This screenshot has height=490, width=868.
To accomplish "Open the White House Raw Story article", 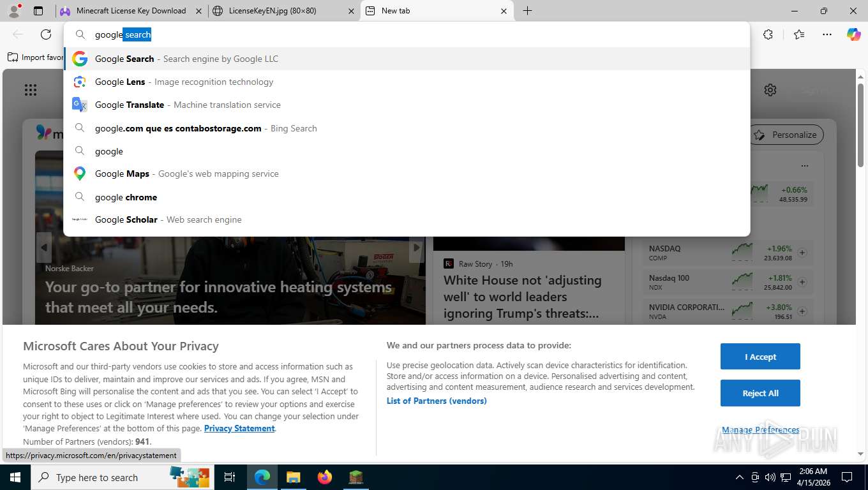I will (x=522, y=297).
